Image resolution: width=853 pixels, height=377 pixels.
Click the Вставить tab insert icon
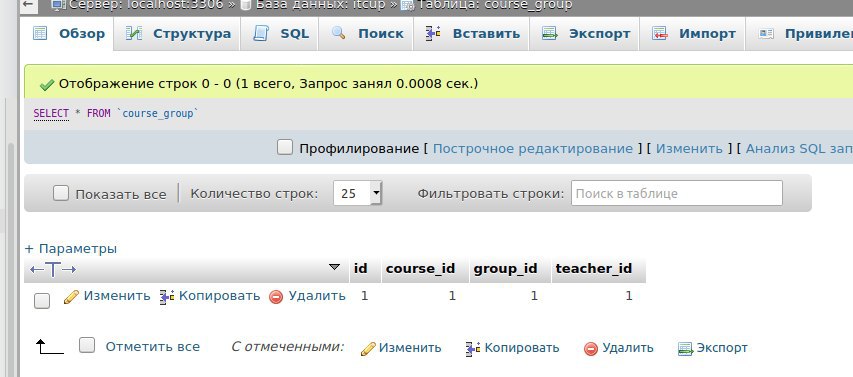[x=433, y=33]
